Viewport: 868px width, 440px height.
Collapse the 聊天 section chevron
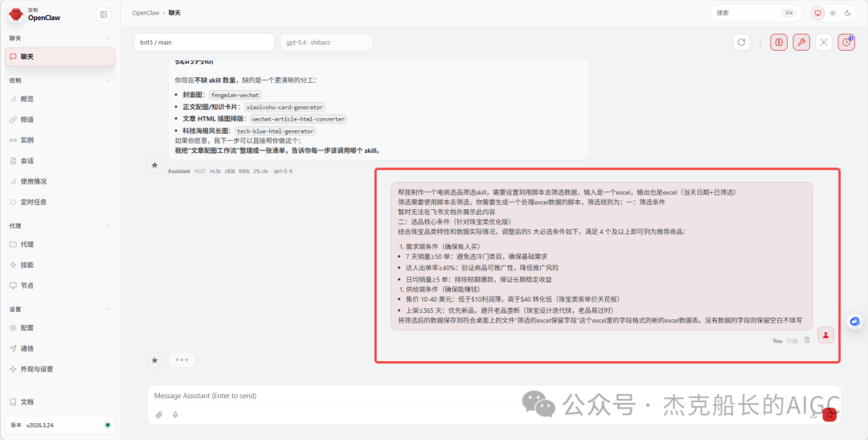(108, 39)
